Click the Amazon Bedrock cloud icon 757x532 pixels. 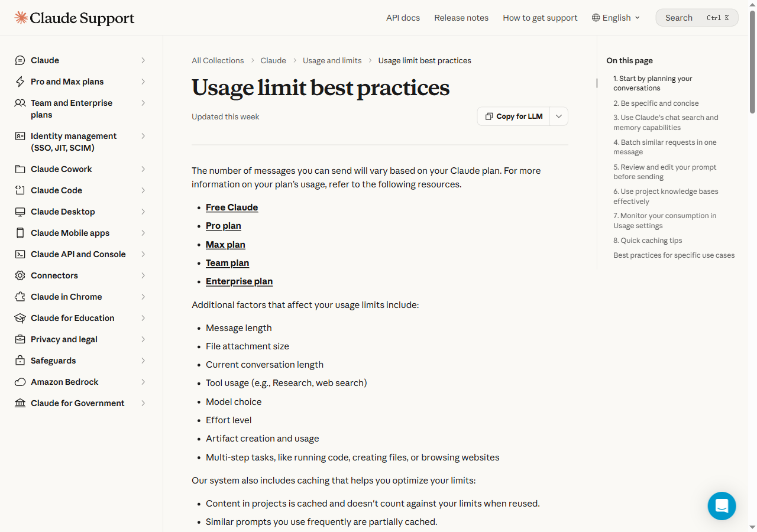(x=20, y=382)
